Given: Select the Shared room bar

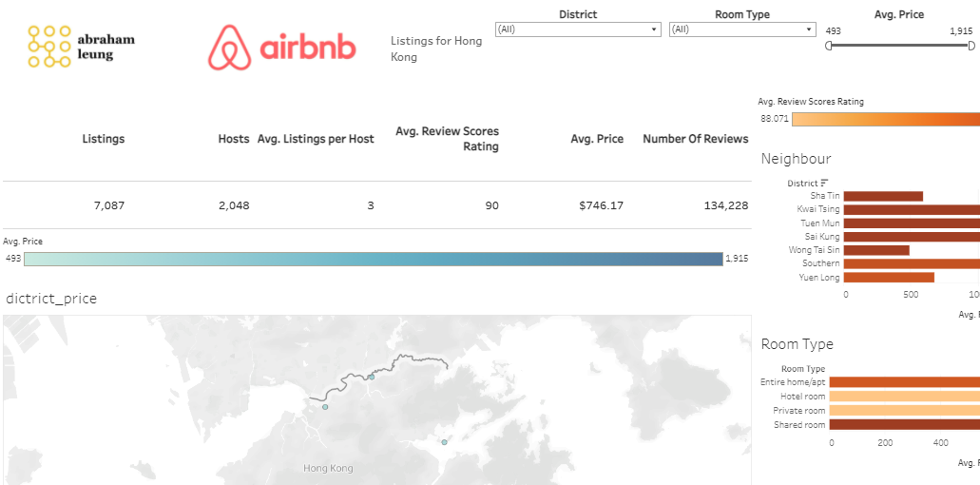Looking at the screenshot, I should click(904, 425).
